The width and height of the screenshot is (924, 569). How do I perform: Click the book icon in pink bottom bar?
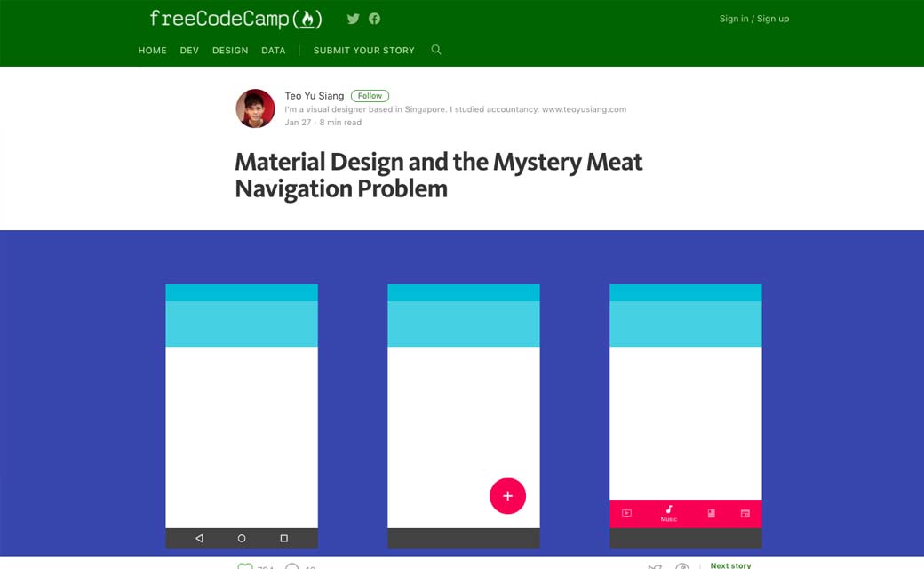(x=712, y=514)
